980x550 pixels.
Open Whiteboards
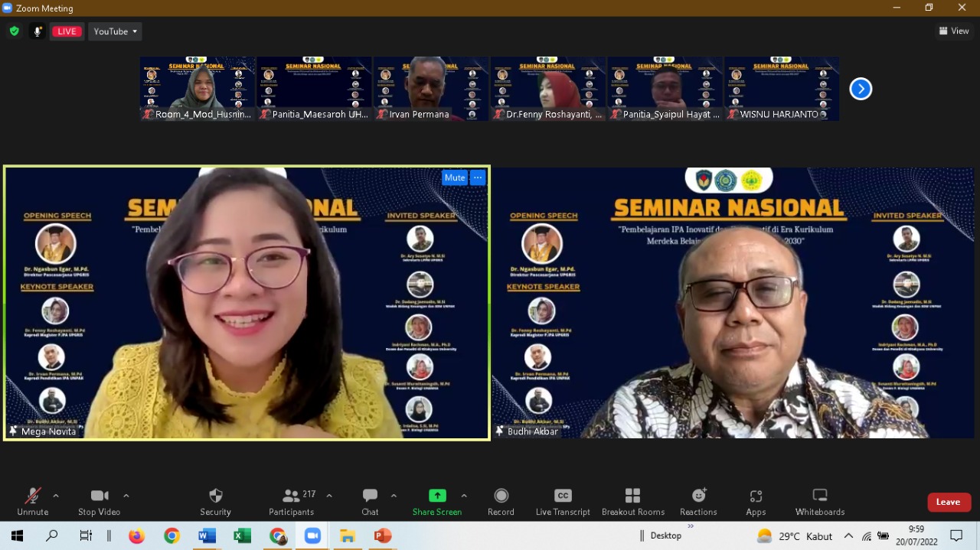819,501
